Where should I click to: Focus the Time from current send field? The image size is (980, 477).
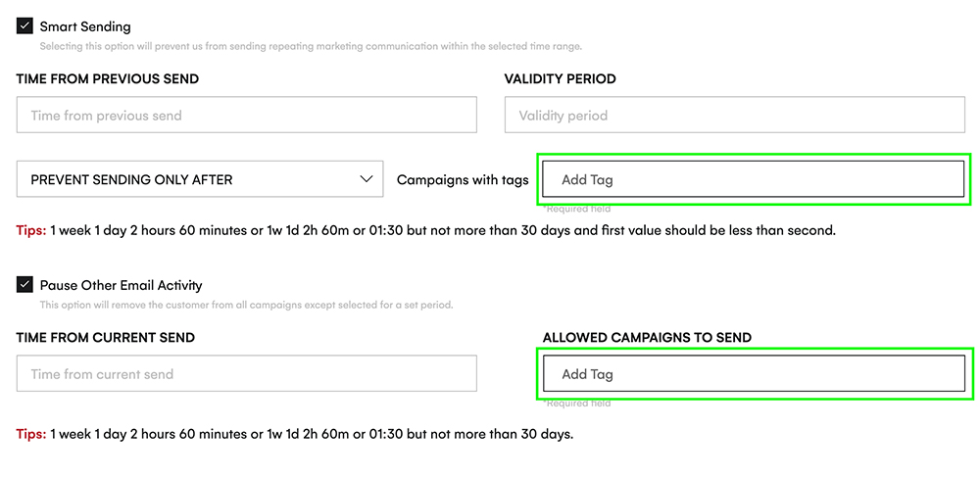tap(247, 373)
